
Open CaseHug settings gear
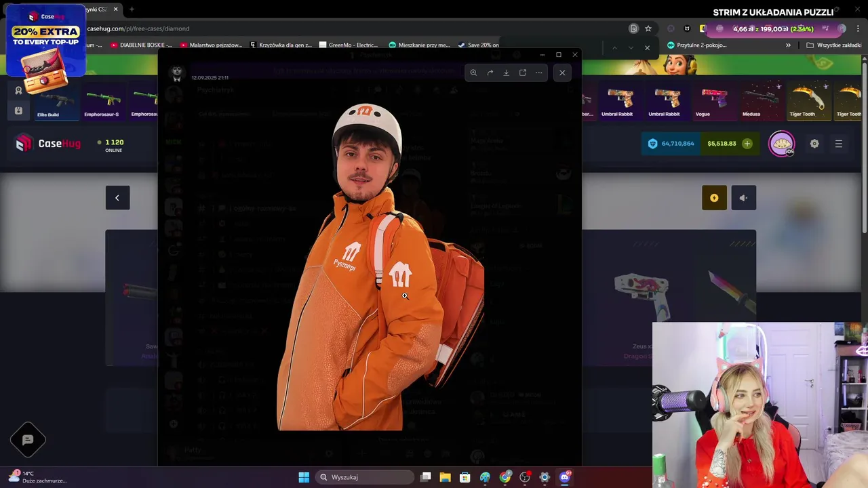tap(814, 144)
